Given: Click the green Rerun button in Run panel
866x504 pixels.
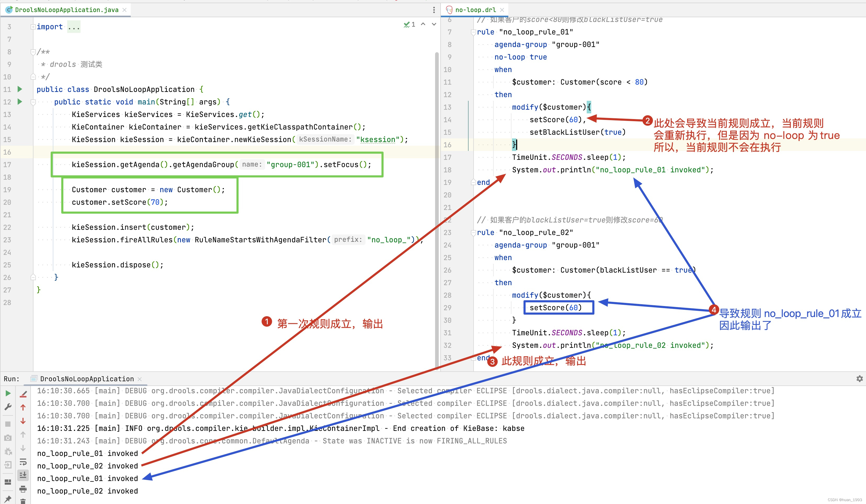Looking at the screenshot, I should (8, 394).
